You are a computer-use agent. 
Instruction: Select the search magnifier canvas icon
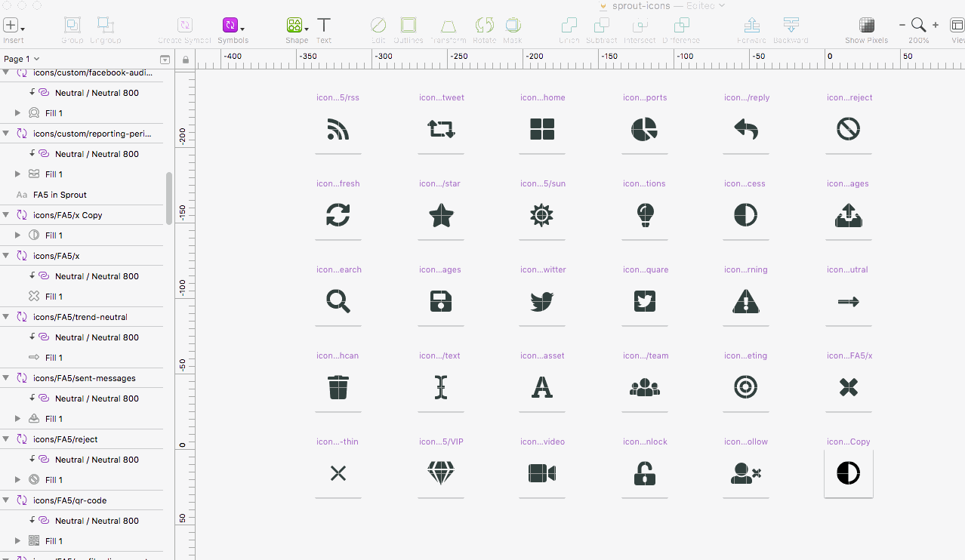tap(338, 301)
